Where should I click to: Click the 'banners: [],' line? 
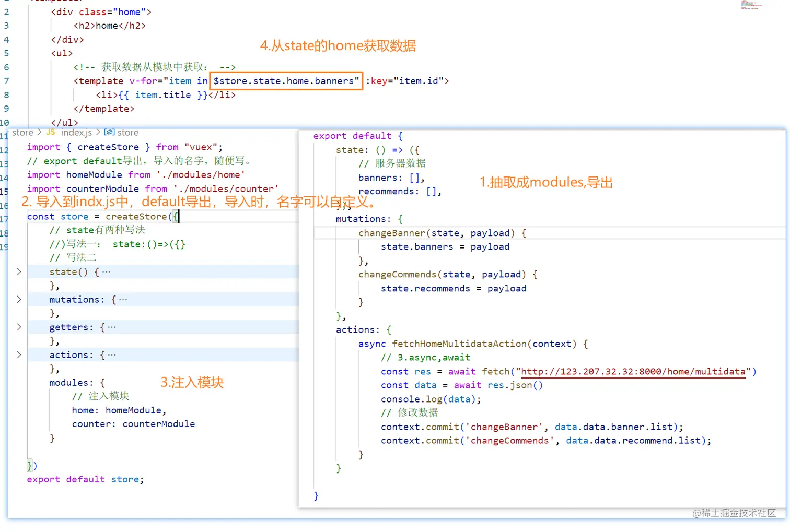(x=391, y=178)
